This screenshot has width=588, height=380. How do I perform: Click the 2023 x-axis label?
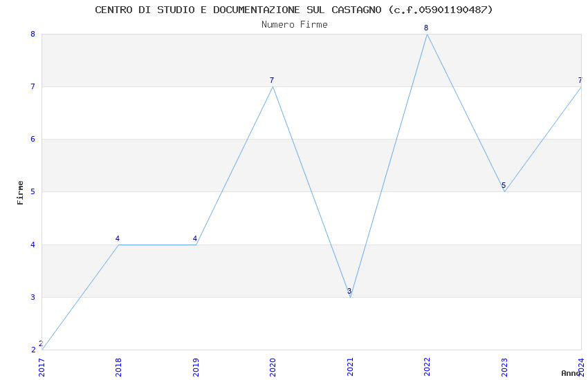click(504, 368)
